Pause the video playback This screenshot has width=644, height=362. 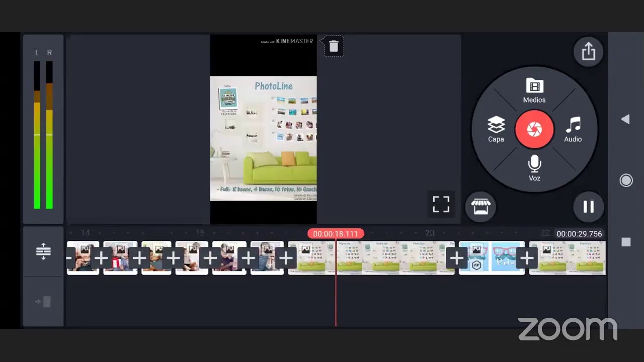point(588,207)
